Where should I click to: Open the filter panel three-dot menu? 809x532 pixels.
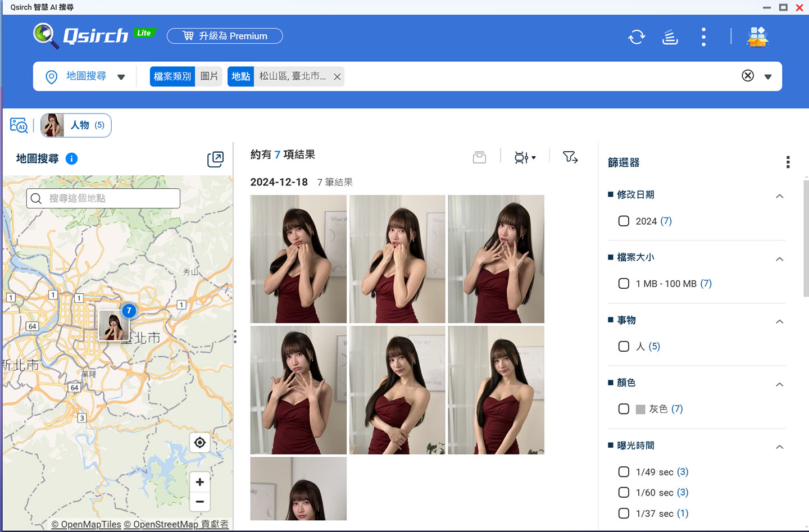coord(788,162)
